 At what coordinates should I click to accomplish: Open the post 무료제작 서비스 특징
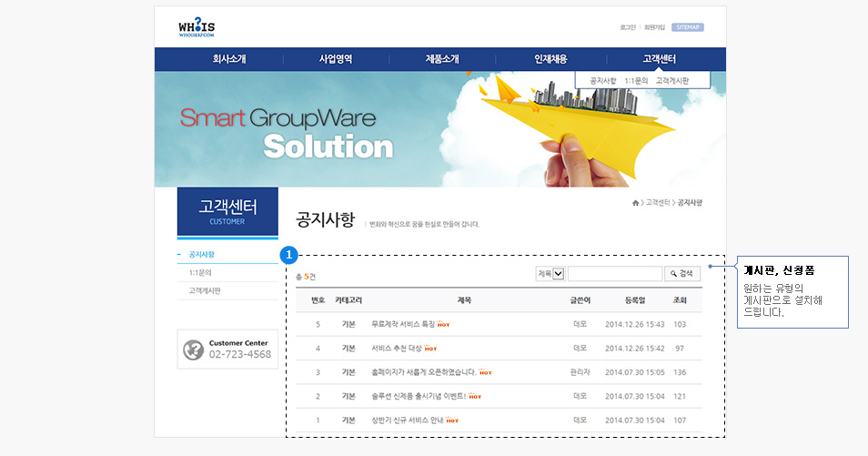(x=402, y=324)
